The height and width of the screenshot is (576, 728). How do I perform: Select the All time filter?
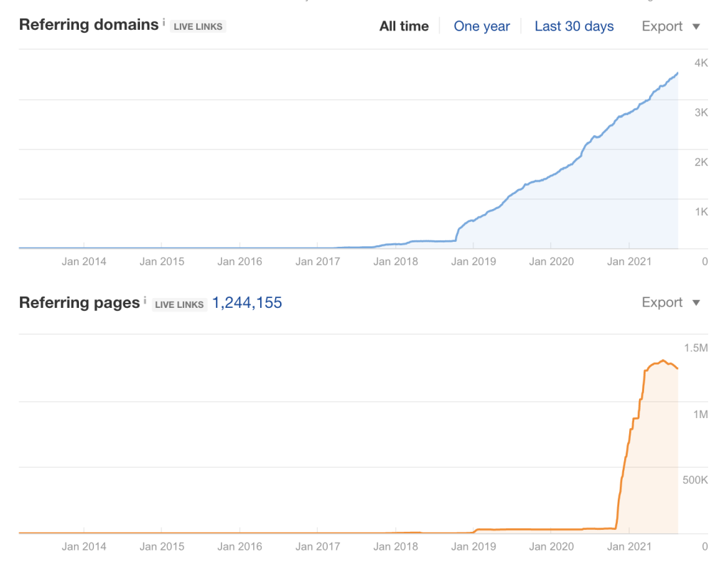[x=404, y=26]
